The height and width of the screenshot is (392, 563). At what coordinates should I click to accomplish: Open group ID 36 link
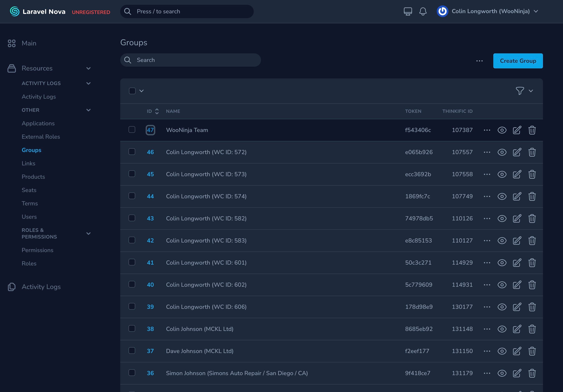click(x=150, y=373)
